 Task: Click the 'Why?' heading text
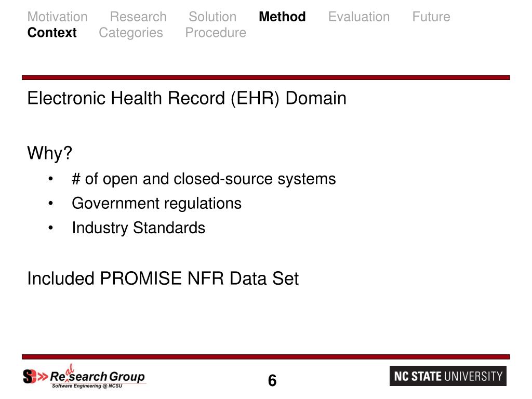click(49, 153)
